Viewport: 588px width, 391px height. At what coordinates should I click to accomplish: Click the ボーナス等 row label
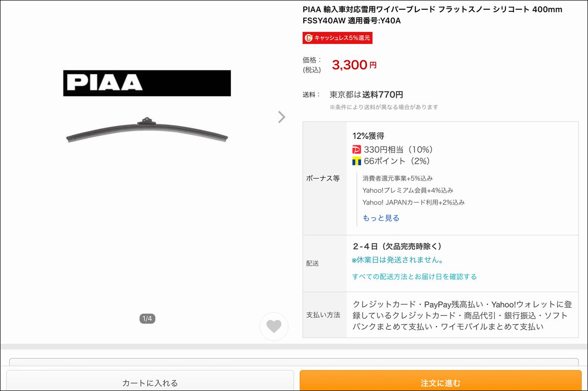[323, 179]
